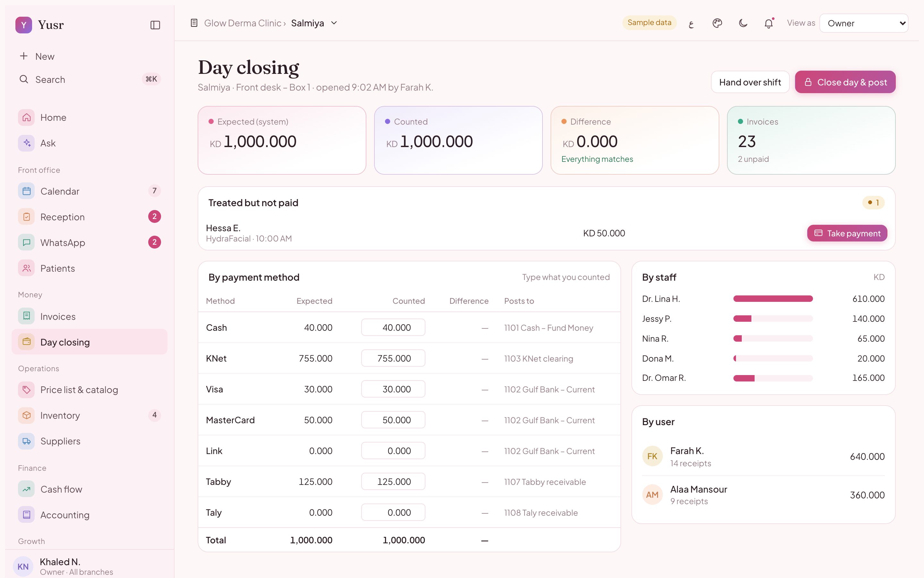Click Dr. Lina H. revenue bar
The image size is (924, 578).
coord(773,299)
